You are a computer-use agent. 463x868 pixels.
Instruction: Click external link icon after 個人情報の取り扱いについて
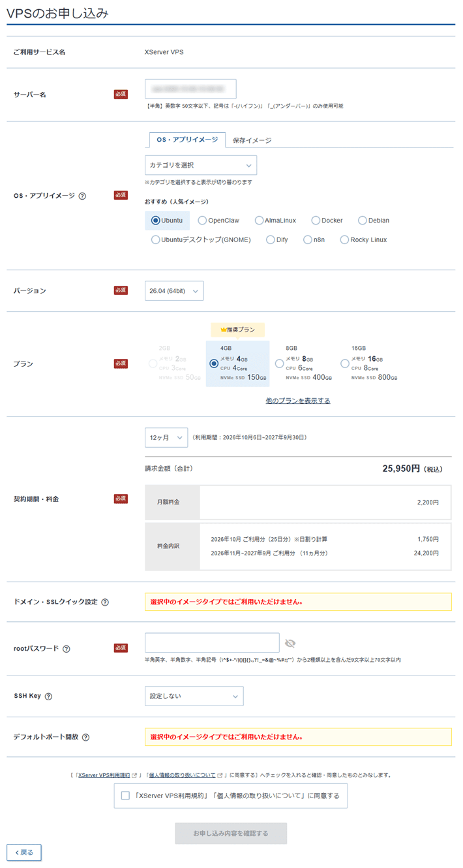(220, 775)
